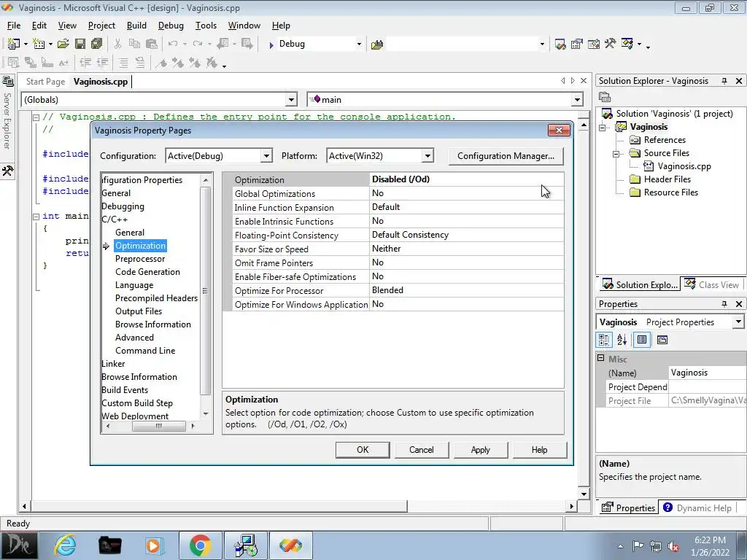747x560 pixels.
Task: Switch Properties grid to Categorized view icon
Action: [604, 340]
